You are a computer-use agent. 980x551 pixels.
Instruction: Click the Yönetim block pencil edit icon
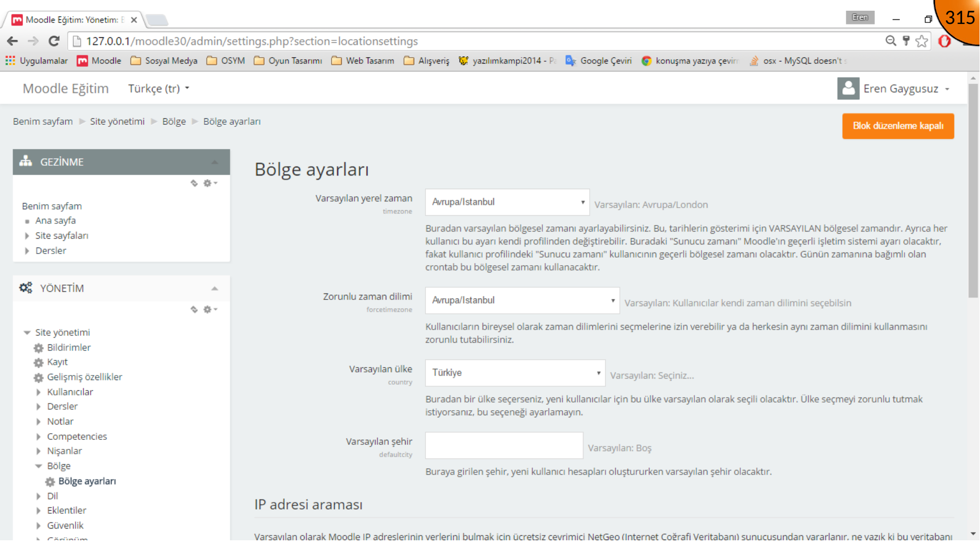(x=194, y=309)
